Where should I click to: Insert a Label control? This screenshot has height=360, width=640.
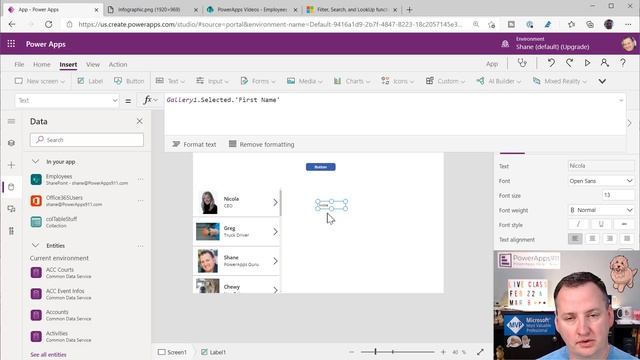pos(90,81)
